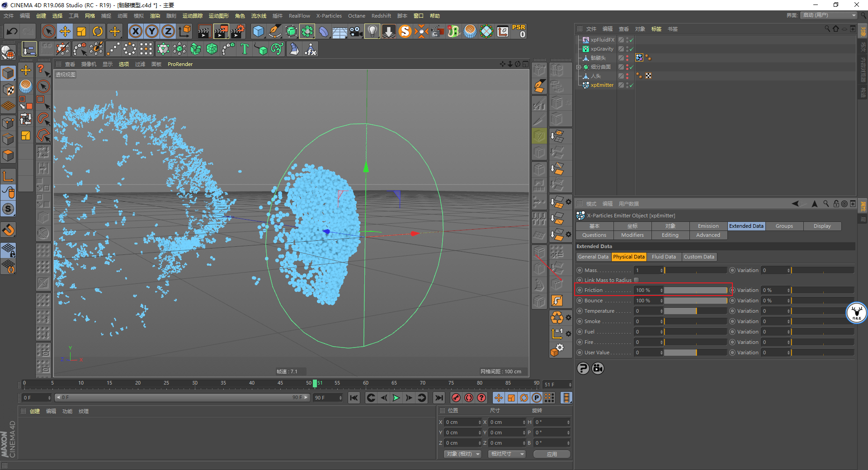Click the coordinate system icon
This screenshot has width=868, height=470.
[x=184, y=31]
